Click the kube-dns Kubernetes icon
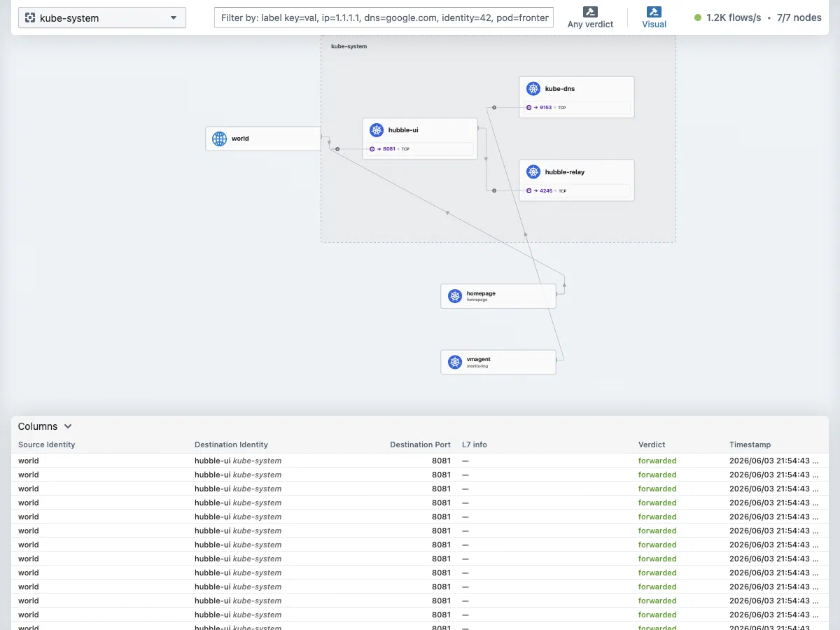 pyautogui.click(x=533, y=89)
